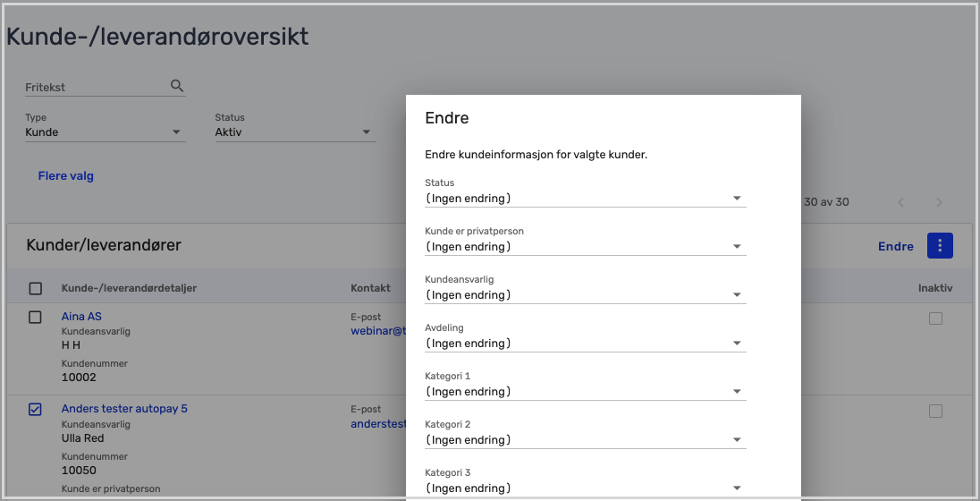Open the Type filter dropdown
Viewport: 980px width, 501px height.
pyautogui.click(x=105, y=132)
